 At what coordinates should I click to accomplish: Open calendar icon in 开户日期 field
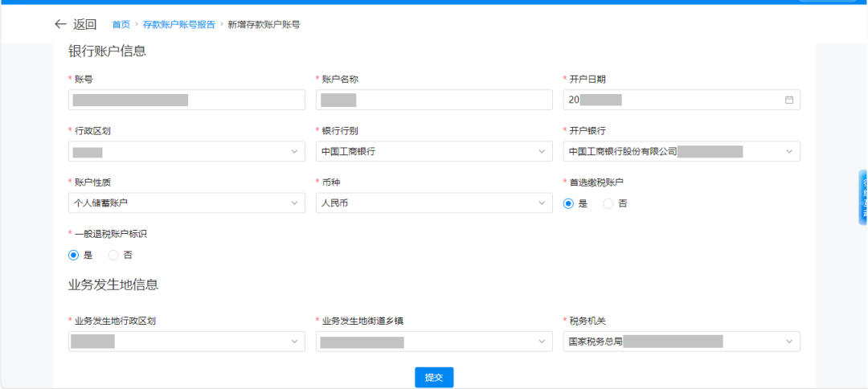(789, 100)
